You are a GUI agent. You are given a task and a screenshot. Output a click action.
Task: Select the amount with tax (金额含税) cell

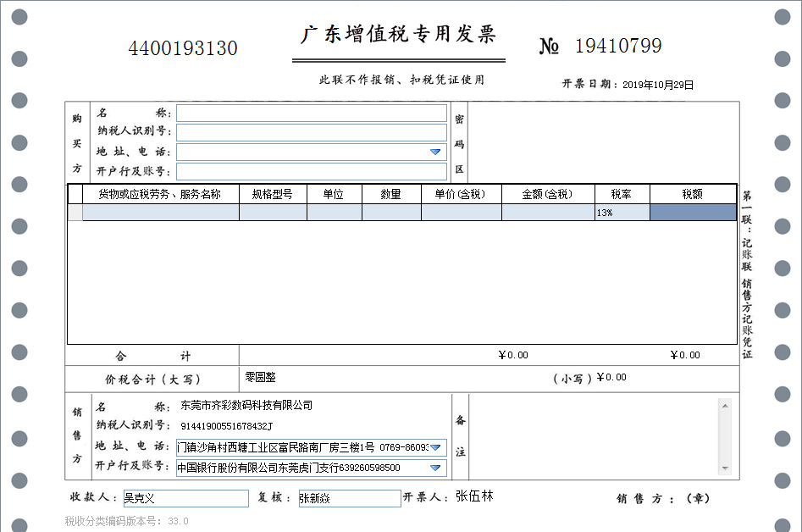548,213
